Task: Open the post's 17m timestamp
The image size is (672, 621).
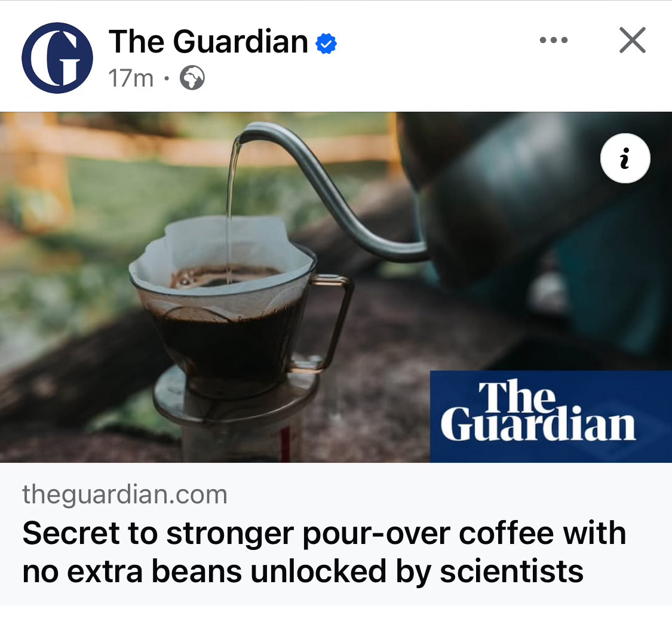Action: tap(131, 78)
